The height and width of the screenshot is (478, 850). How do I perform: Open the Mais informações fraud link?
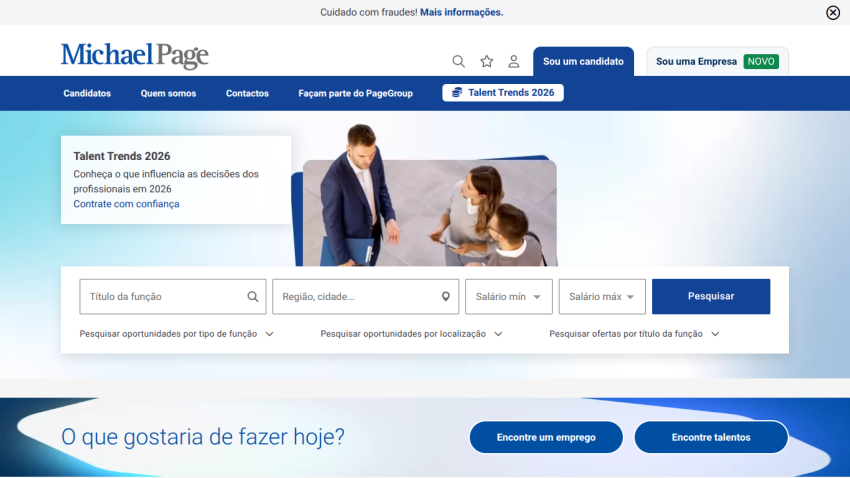tap(461, 12)
